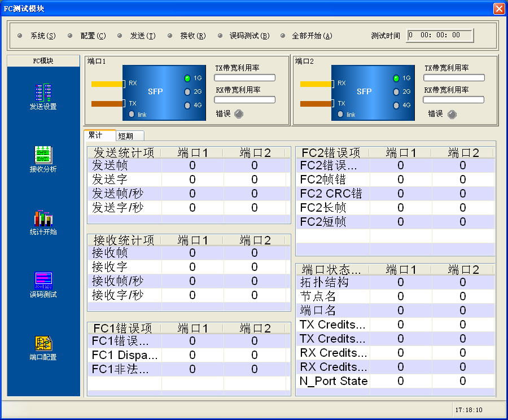Select the FC2帧错 row
The height and width of the screenshot is (420, 508).
tap(396, 179)
